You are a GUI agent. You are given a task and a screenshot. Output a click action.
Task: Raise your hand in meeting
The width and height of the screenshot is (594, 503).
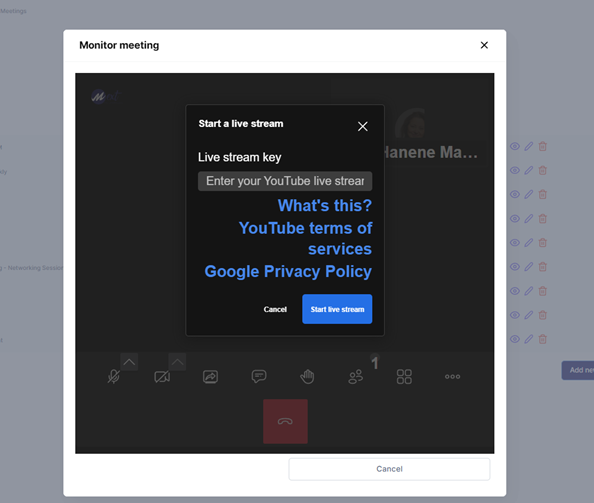307,376
